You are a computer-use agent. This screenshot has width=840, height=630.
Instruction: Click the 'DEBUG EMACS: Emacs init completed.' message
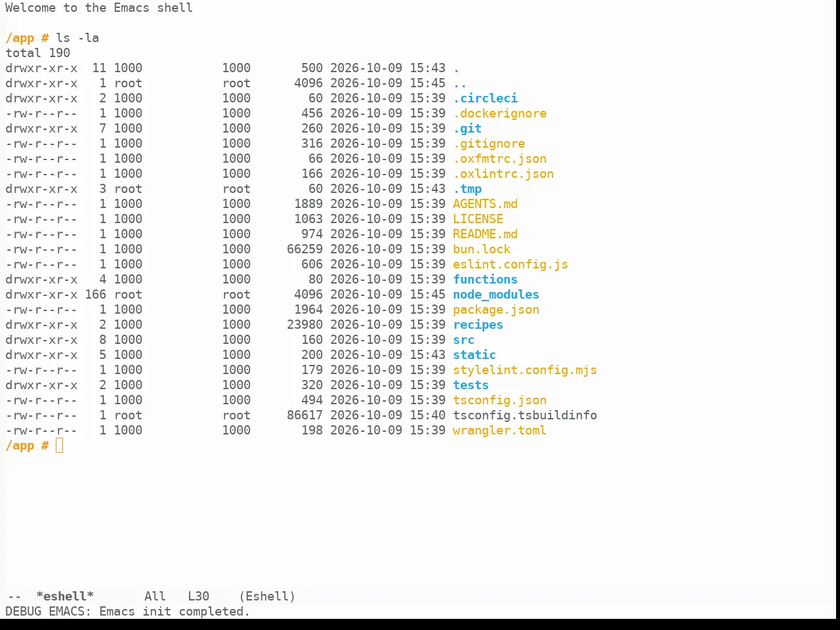(x=128, y=612)
